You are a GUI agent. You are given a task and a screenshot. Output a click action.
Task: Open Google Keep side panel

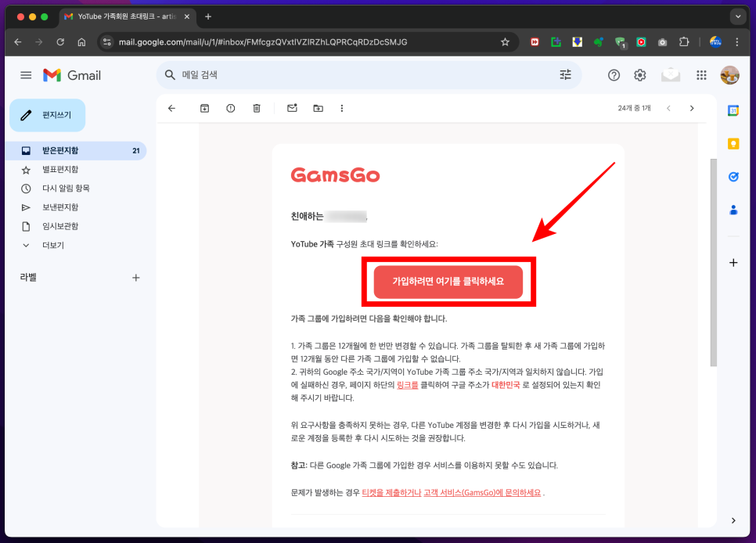[x=733, y=144]
